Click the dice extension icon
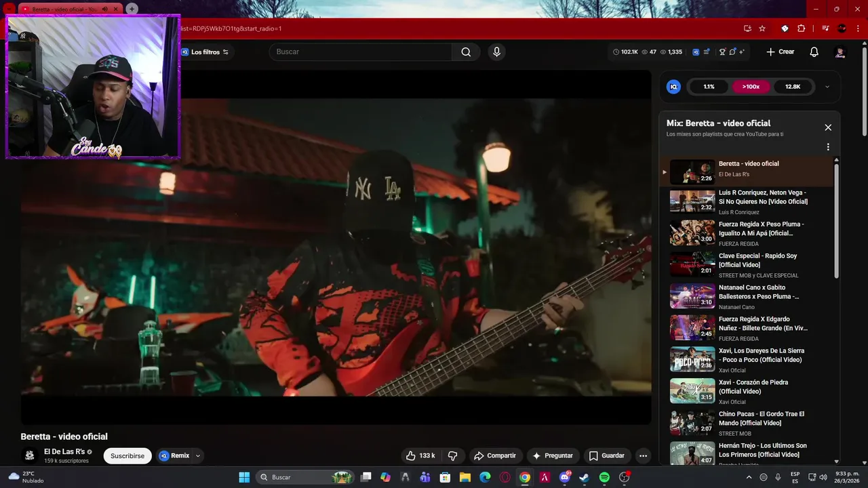 (x=785, y=28)
